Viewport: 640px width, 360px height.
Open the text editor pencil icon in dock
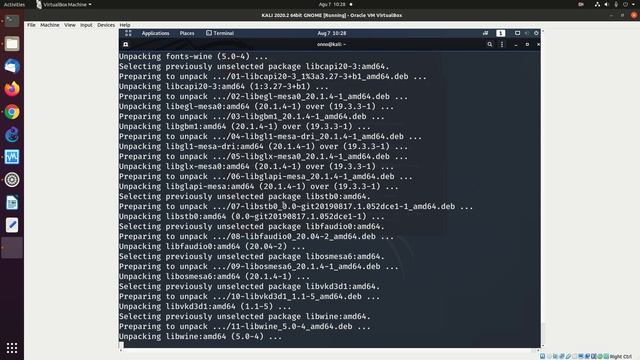12,225
